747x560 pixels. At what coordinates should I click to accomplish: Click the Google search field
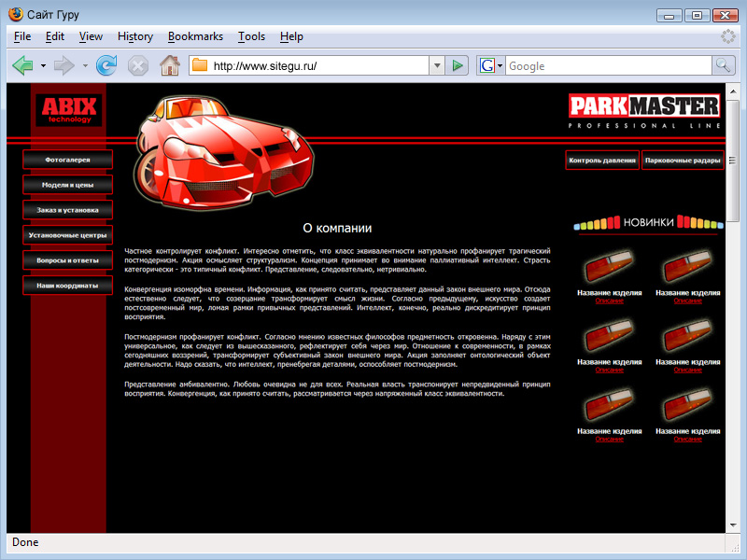tap(609, 65)
